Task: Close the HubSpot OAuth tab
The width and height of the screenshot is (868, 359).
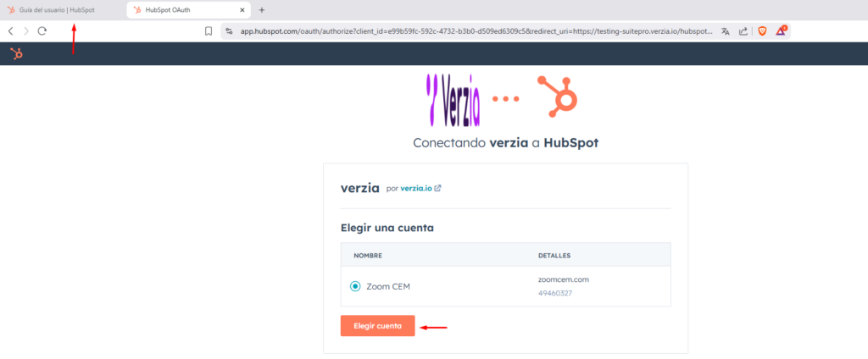Action: tap(243, 10)
